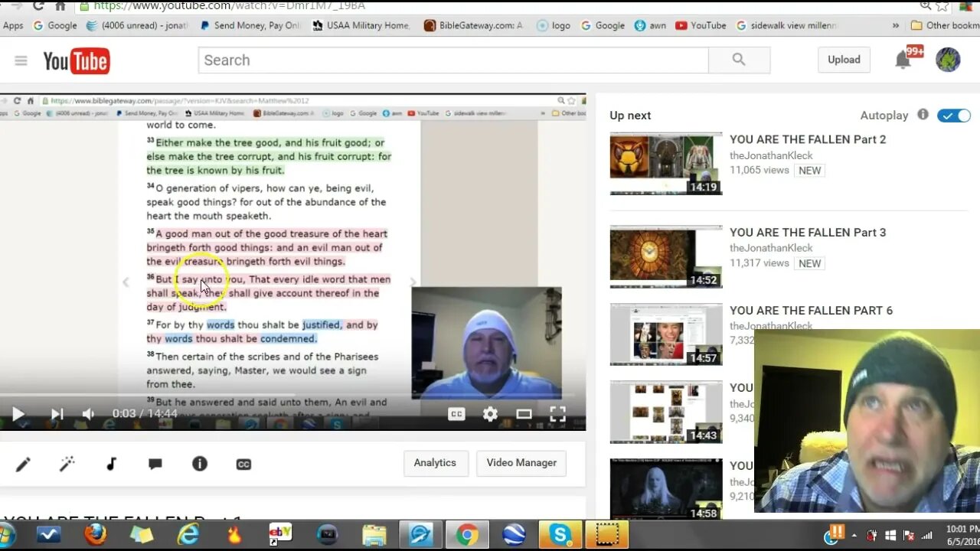Open the Apps bookmark
Image resolution: width=980 pixels, height=551 pixels.
pyautogui.click(x=13, y=25)
